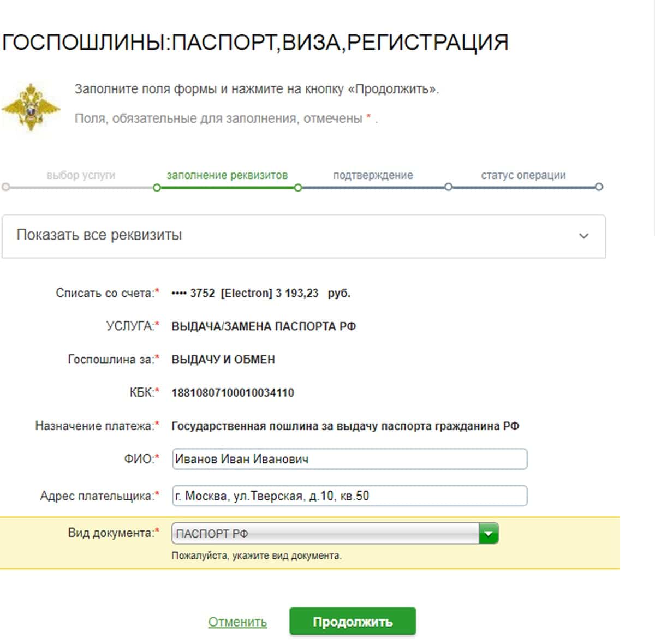
Task: Select the "статус операции" step label
Action: tap(523, 176)
